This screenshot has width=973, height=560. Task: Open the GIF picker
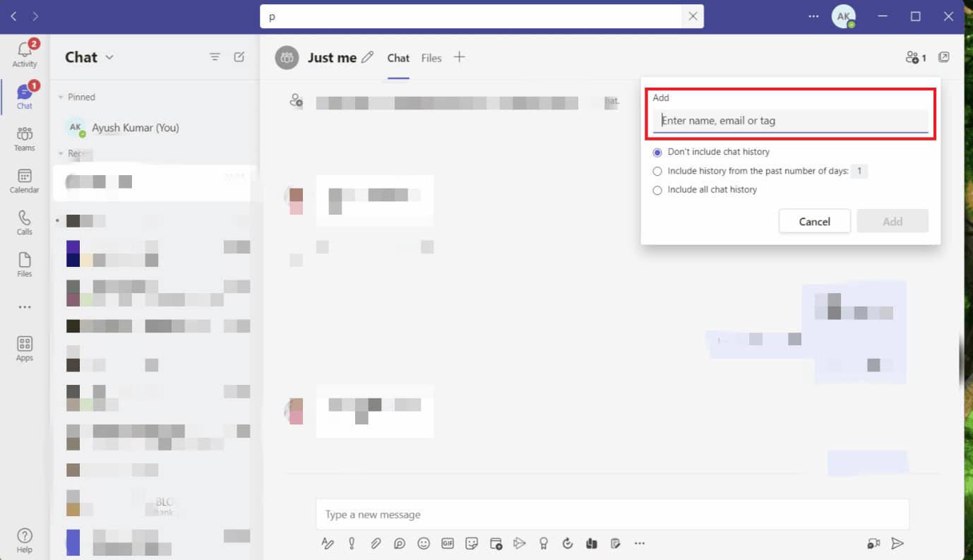tap(448, 543)
